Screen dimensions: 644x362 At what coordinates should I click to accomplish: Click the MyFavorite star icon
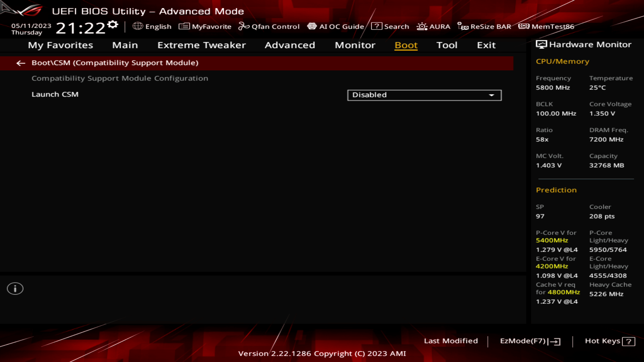tap(183, 26)
